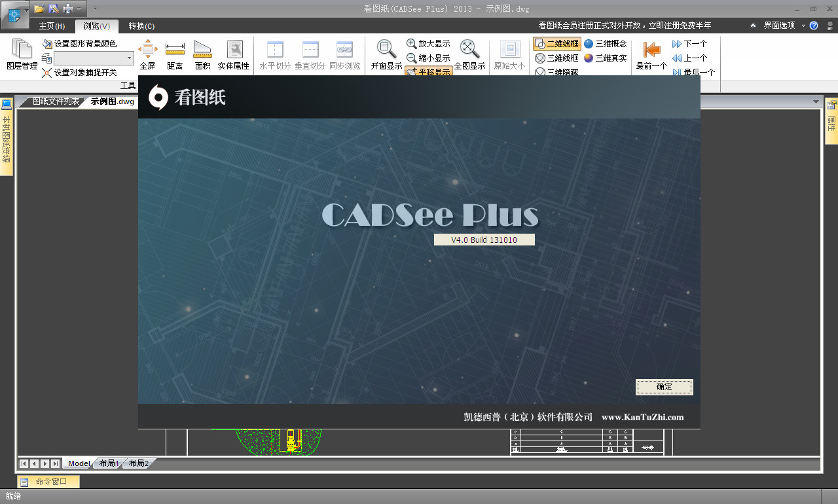Click 确定 in the CADSee Plus dialog
Image resolution: width=838 pixels, height=504 pixels.
665,387
